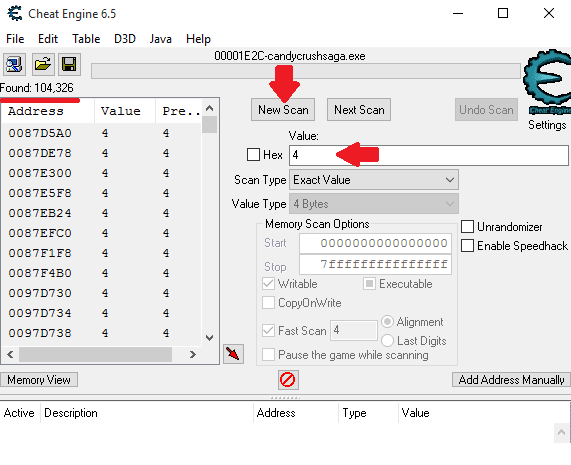Screen dimensions: 571x465
Task: Click the Cheat Engine title bar icon
Action: (15, 13)
